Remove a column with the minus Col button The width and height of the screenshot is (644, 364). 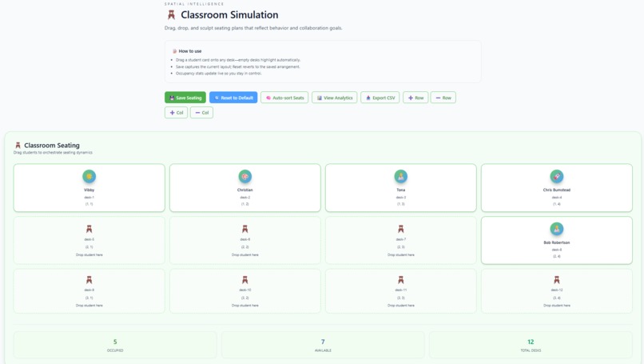pos(201,112)
